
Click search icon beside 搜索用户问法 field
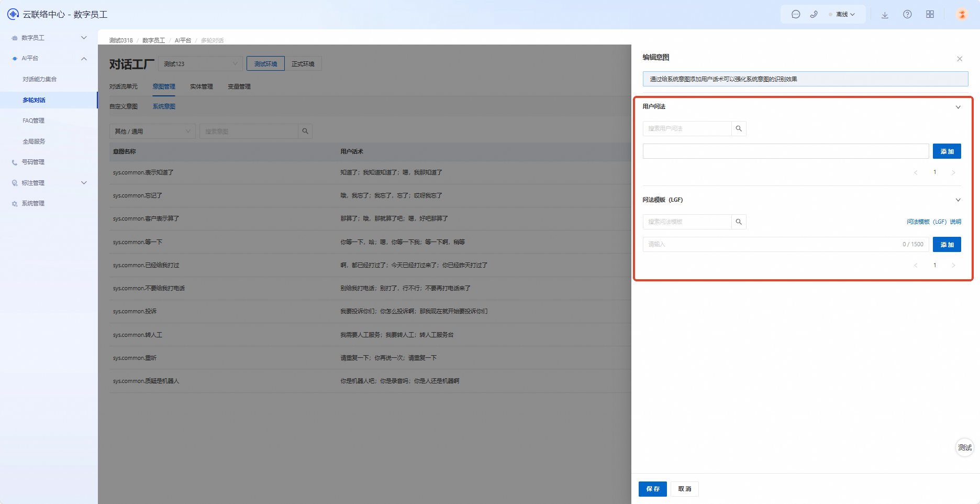(x=739, y=128)
